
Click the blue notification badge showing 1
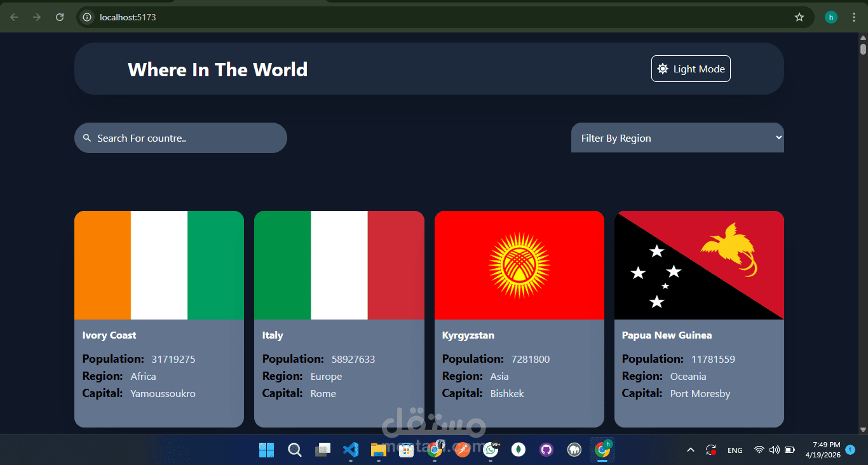(x=850, y=450)
